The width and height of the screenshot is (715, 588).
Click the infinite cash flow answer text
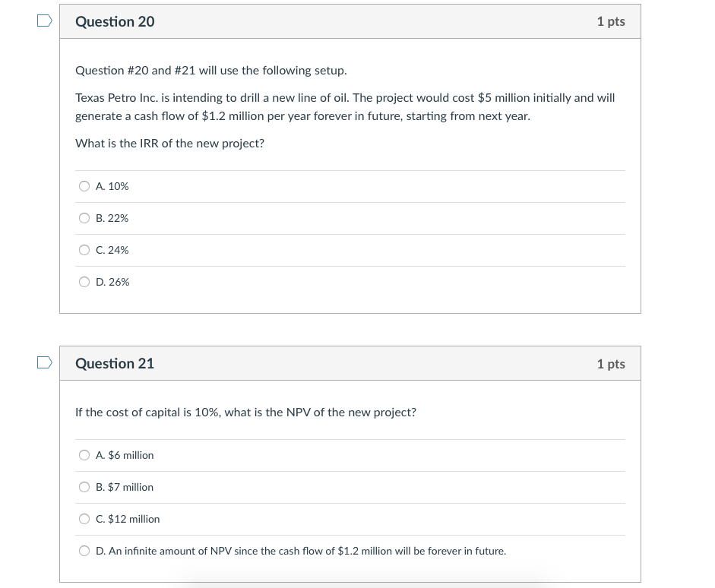[301, 551]
